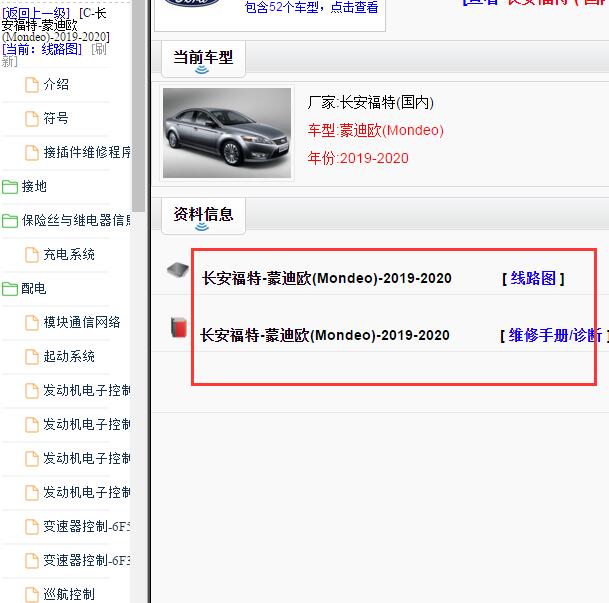Image resolution: width=609 pixels, height=603 pixels.
Task: Click the gray book icon in the 线路图 row
Action: pos(178,269)
